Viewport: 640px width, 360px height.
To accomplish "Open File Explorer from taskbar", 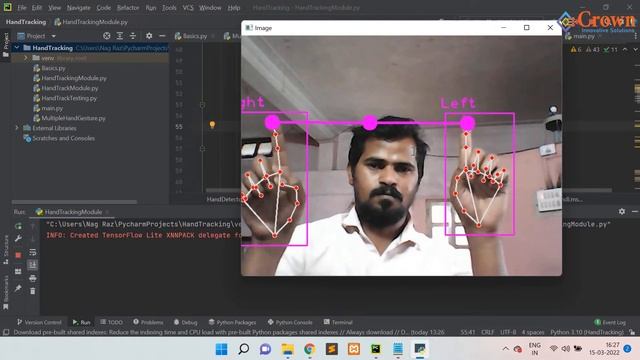I will coord(288,349).
